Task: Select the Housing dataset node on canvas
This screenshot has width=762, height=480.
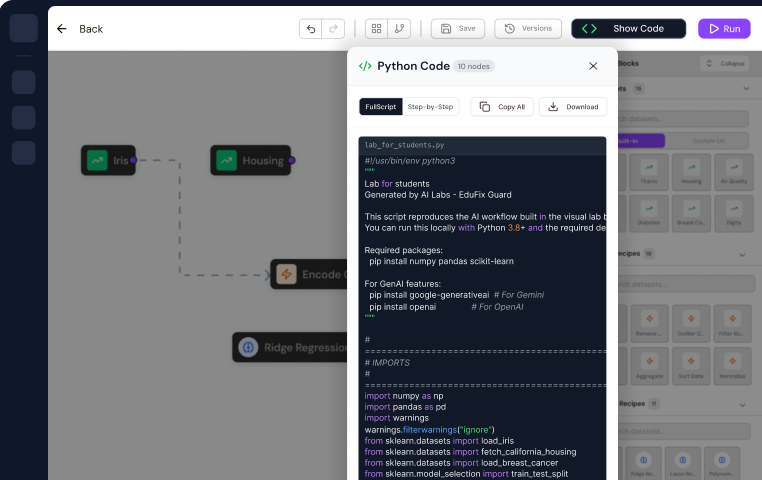Action: [x=250, y=160]
